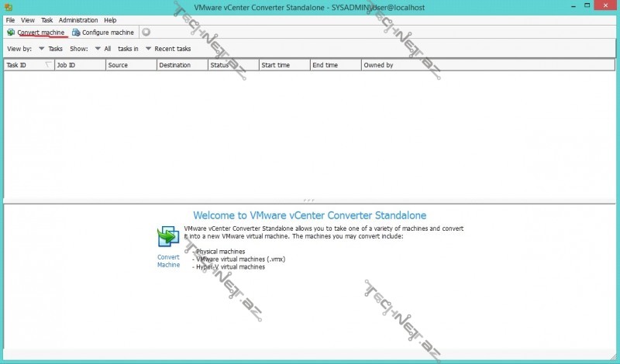Open the View menu
Viewport: 620px width, 364px height.
[28, 20]
